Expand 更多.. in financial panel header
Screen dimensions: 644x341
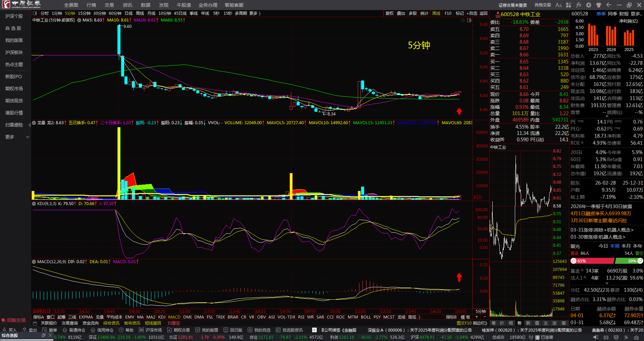point(637,14)
